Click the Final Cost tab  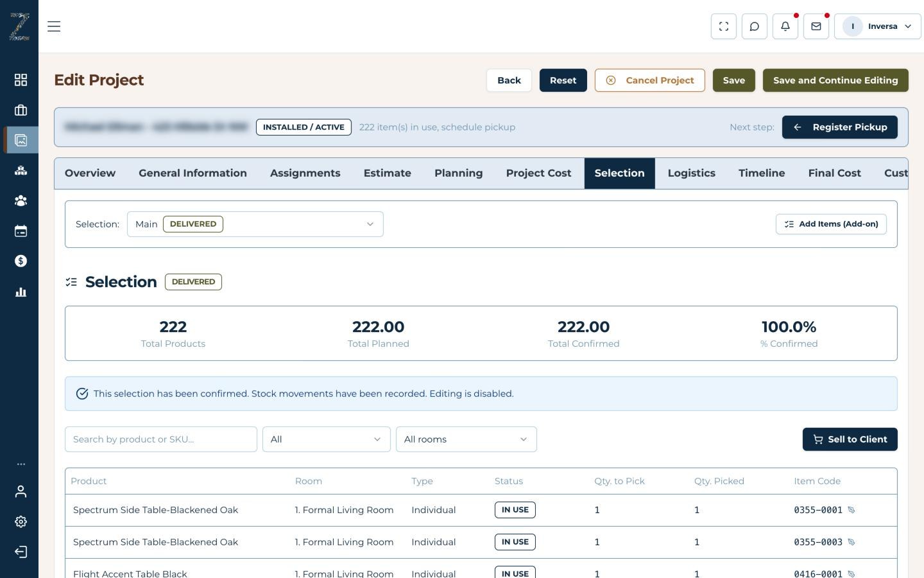pos(834,173)
